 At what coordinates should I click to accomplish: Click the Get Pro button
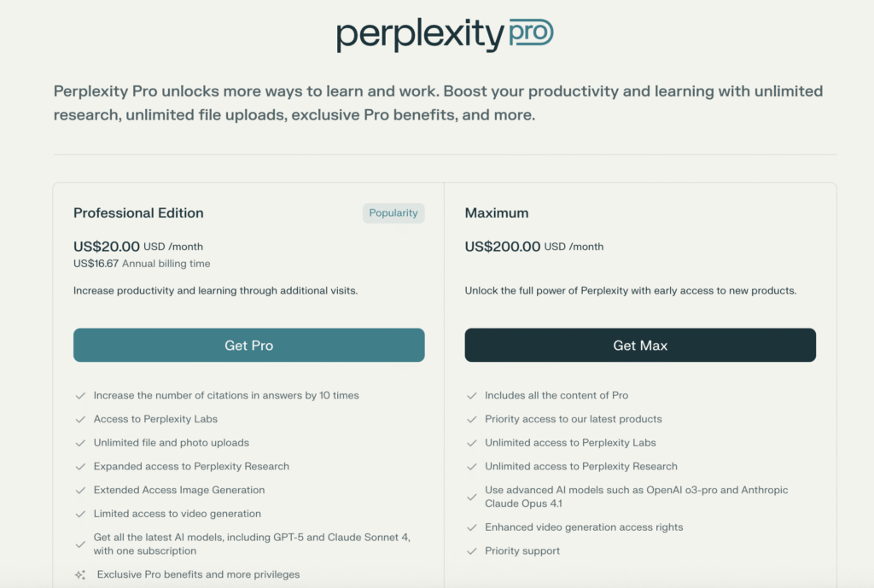click(248, 346)
